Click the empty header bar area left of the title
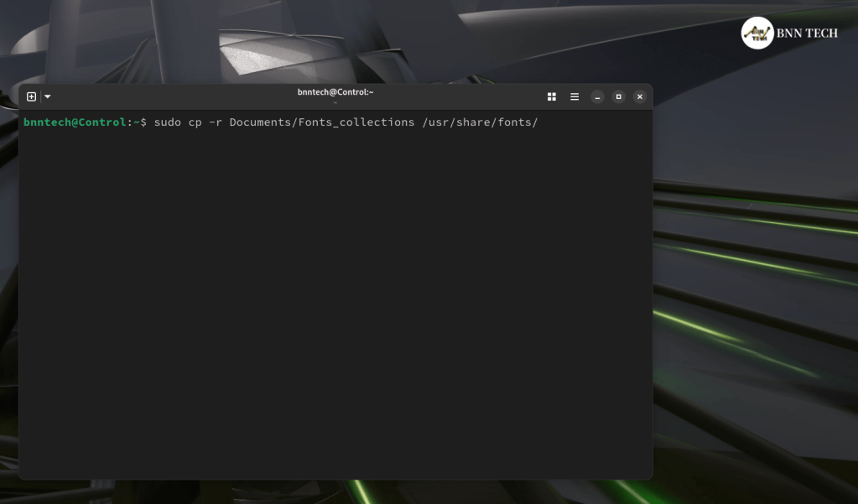Image resolution: width=858 pixels, height=504 pixels. 168,96
